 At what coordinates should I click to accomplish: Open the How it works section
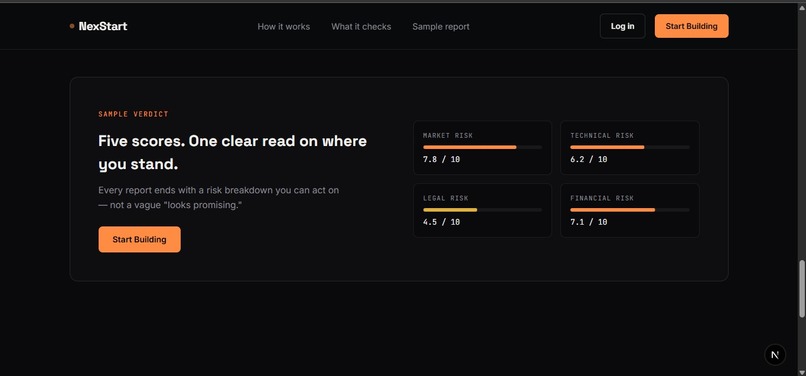[284, 26]
